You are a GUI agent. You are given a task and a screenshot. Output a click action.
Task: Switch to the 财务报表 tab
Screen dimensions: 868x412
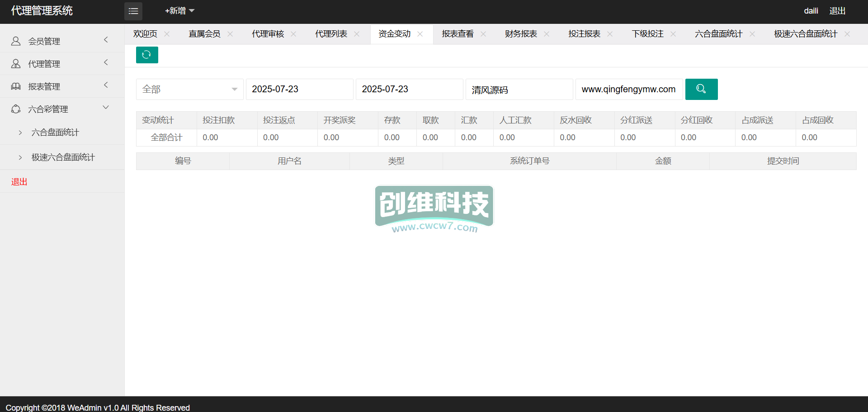pyautogui.click(x=521, y=34)
